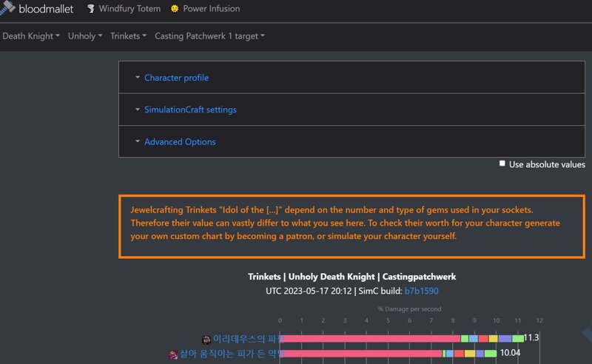Click the Power Infusion sun icon
The height and width of the screenshot is (364, 592).
click(175, 8)
